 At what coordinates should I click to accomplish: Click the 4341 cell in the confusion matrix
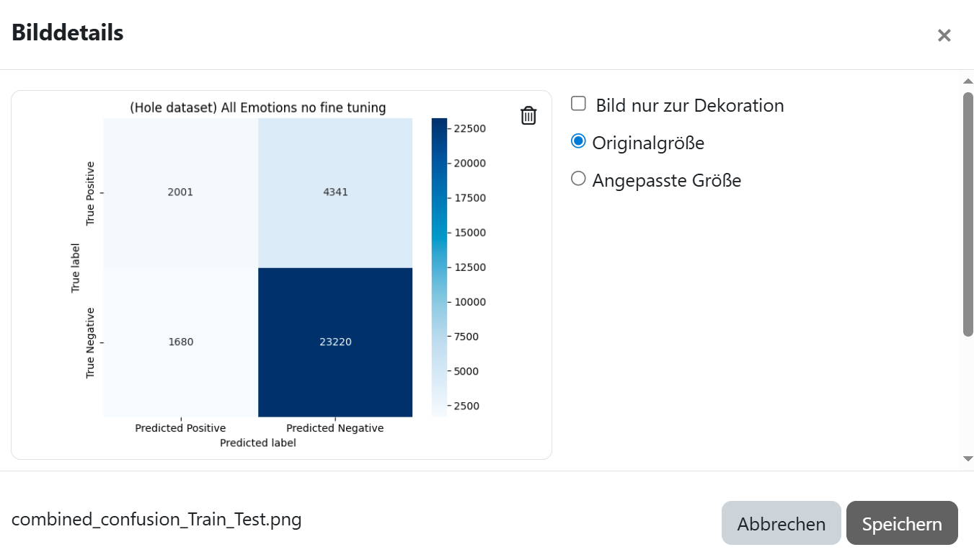pyautogui.click(x=335, y=192)
